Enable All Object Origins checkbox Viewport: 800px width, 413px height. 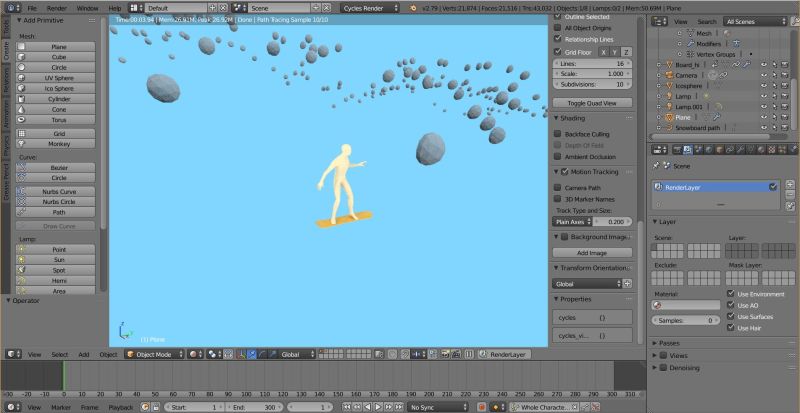[x=558, y=28]
